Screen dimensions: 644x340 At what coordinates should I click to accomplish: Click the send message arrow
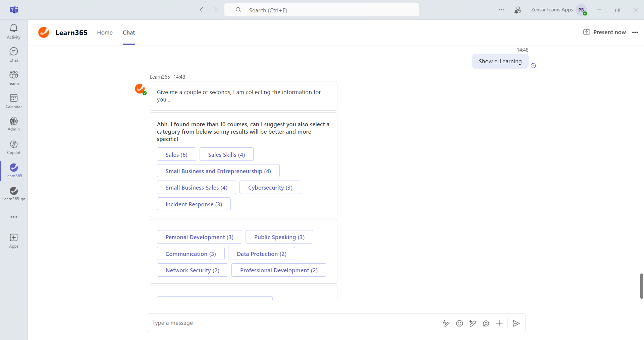coord(516,323)
